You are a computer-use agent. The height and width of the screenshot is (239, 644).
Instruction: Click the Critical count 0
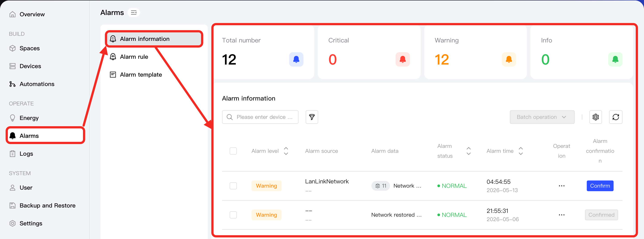tap(333, 59)
